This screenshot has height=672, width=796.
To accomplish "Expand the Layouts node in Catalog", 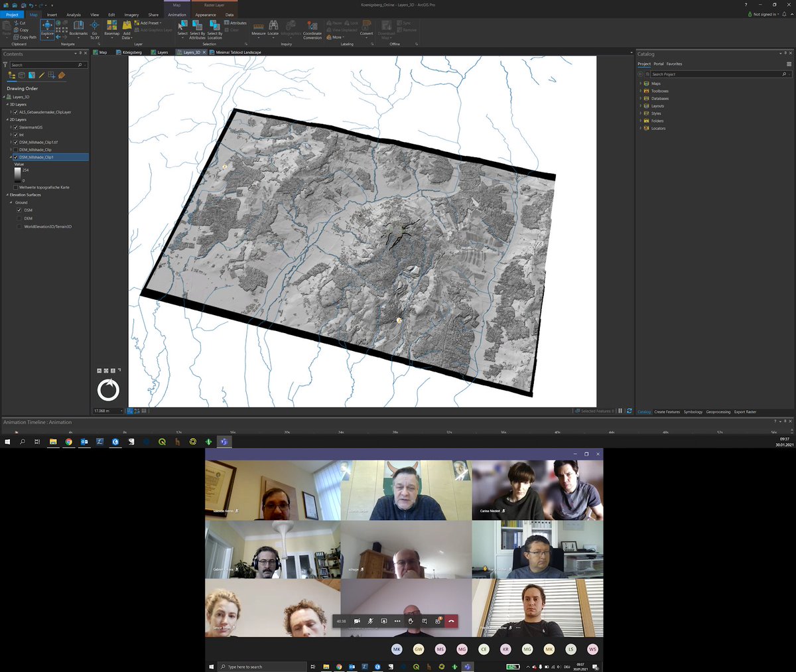I will (x=640, y=105).
